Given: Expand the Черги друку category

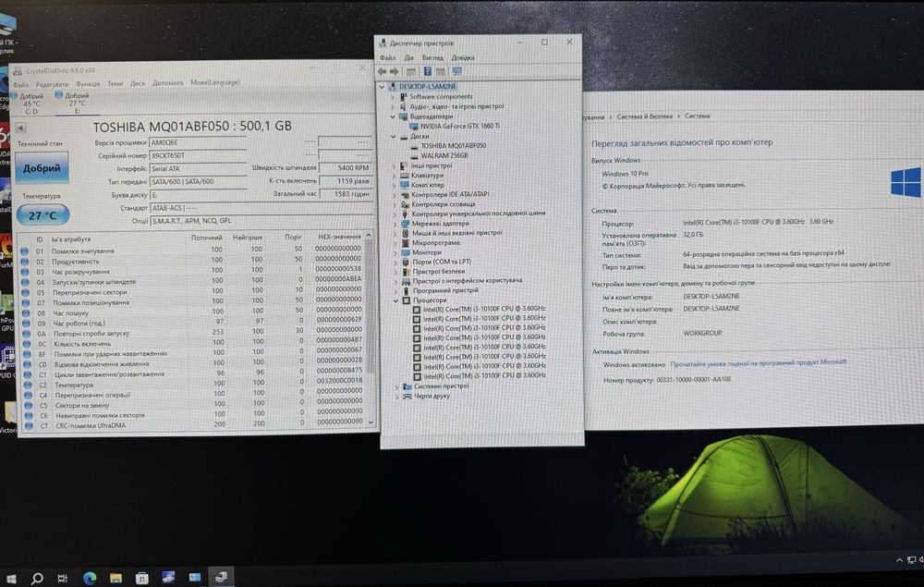Looking at the screenshot, I should click(396, 397).
